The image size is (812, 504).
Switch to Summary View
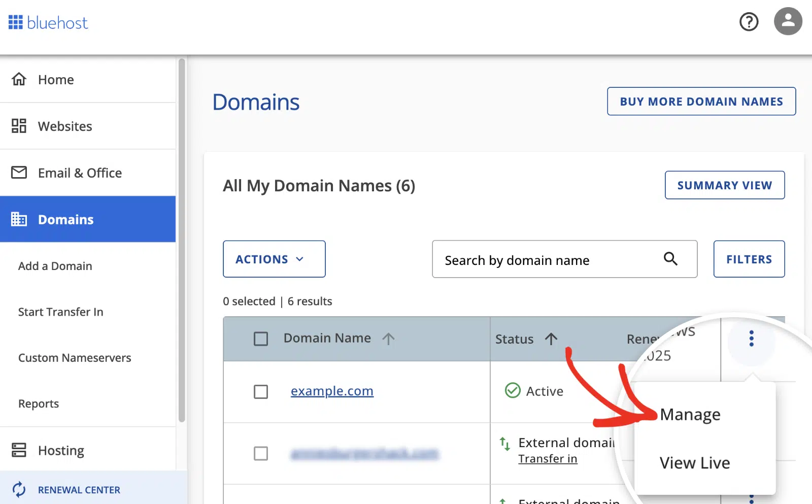point(725,185)
